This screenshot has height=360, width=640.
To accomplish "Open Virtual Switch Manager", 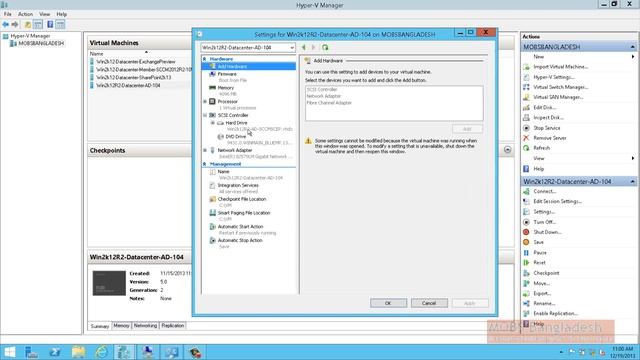I will coord(560,87).
